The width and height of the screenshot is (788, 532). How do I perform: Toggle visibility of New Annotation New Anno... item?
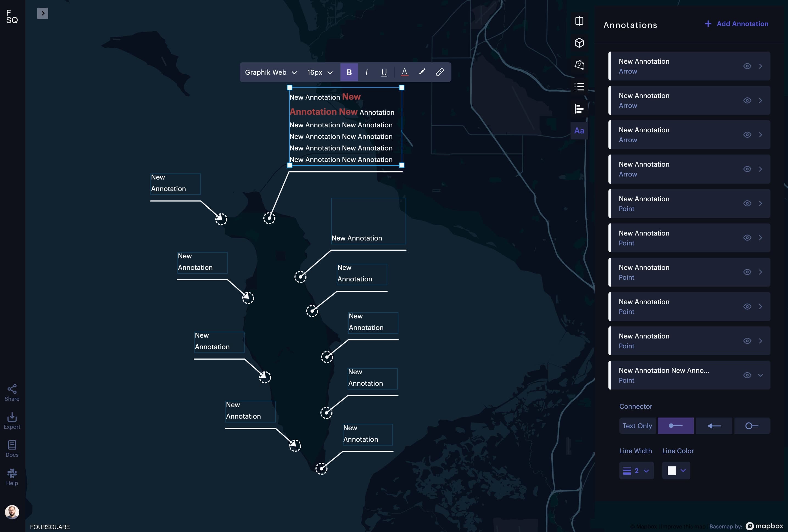point(747,375)
